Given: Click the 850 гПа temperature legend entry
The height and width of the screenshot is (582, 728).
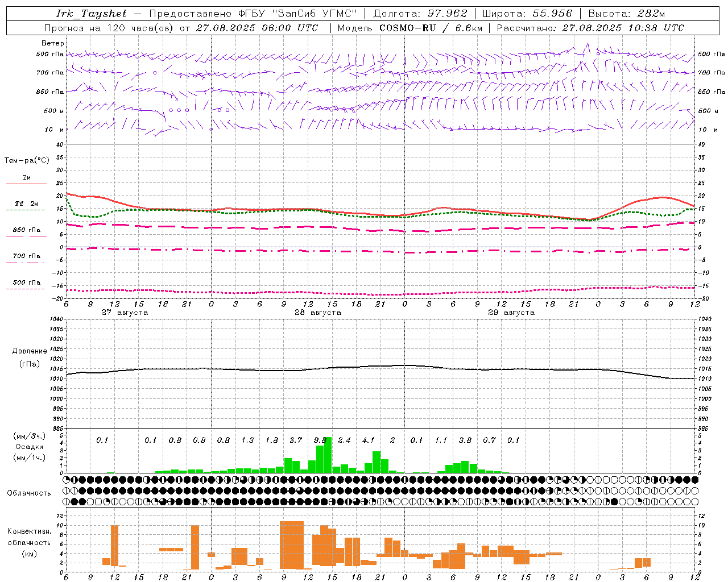Looking at the screenshot, I should click(27, 230).
